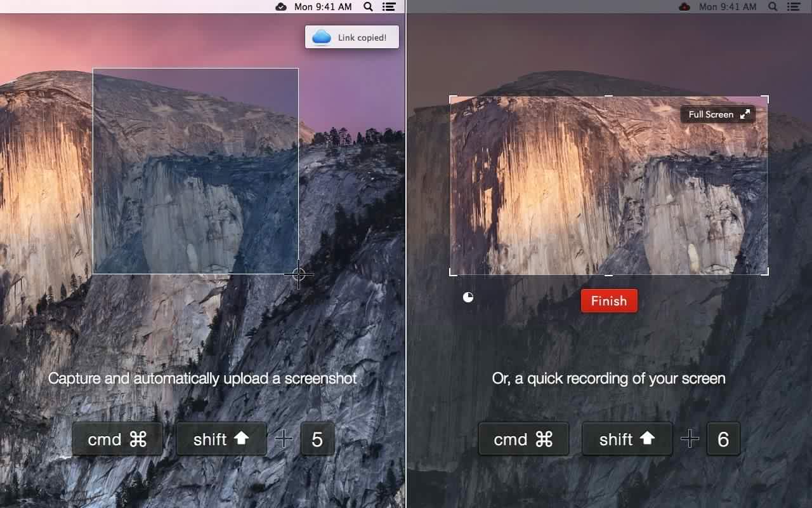
Task: Click the red recording cloud icon in right menu bar
Action: tap(684, 7)
